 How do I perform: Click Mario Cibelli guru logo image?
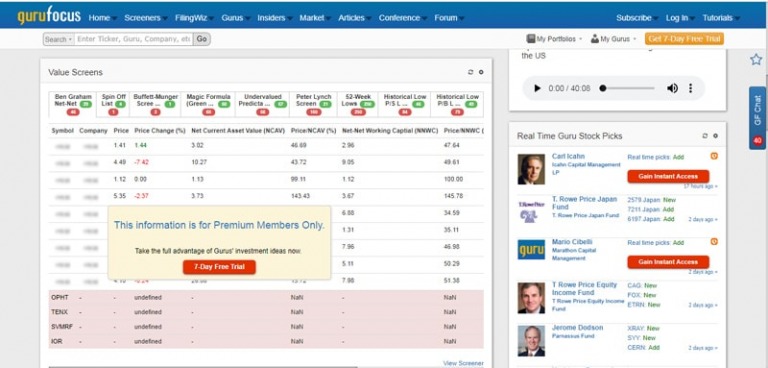tap(531, 249)
